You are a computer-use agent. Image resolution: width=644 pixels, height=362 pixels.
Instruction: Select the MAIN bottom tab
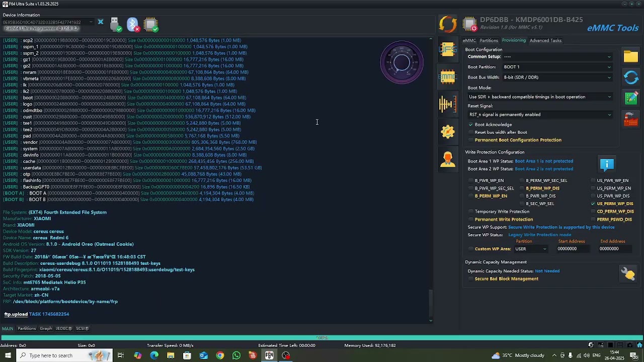coord(8,329)
